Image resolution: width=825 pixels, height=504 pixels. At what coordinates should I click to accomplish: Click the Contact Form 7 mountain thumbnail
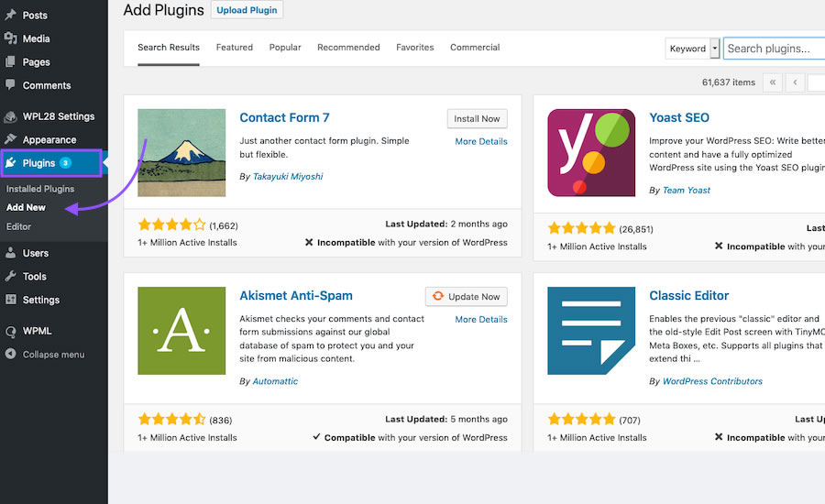click(x=181, y=152)
